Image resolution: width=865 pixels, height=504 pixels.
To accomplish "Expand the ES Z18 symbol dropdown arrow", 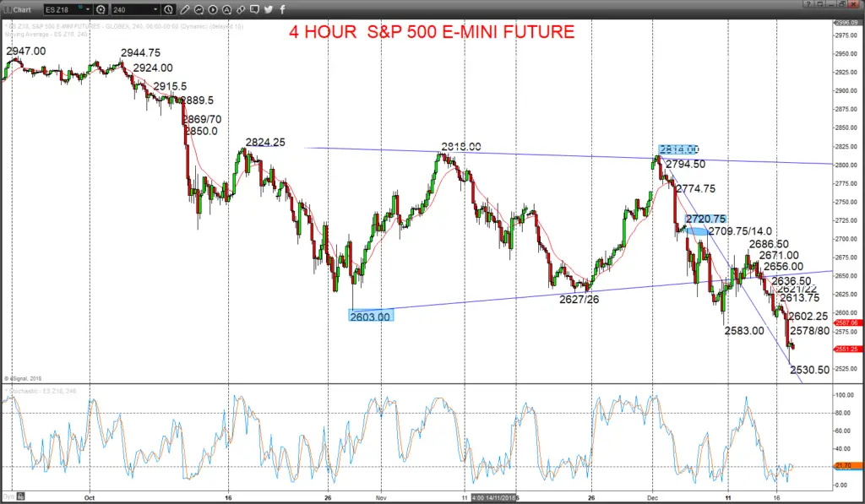I will pos(87,9).
